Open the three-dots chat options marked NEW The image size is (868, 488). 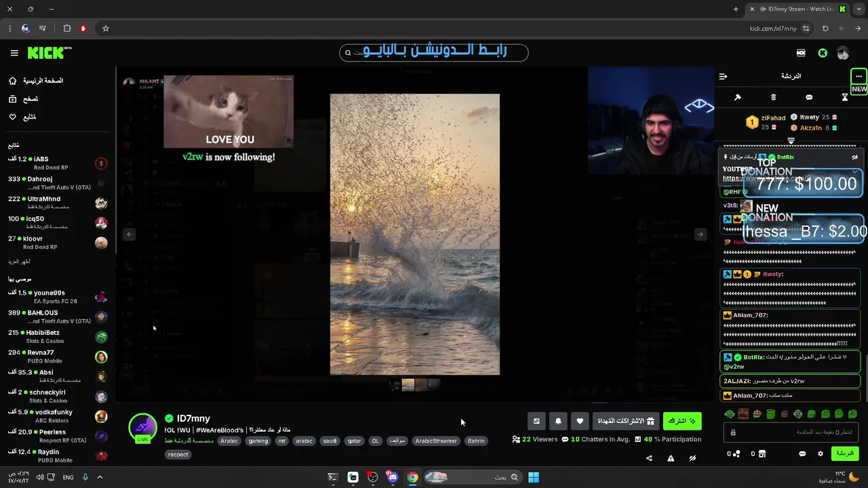pyautogui.click(x=859, y=77)
